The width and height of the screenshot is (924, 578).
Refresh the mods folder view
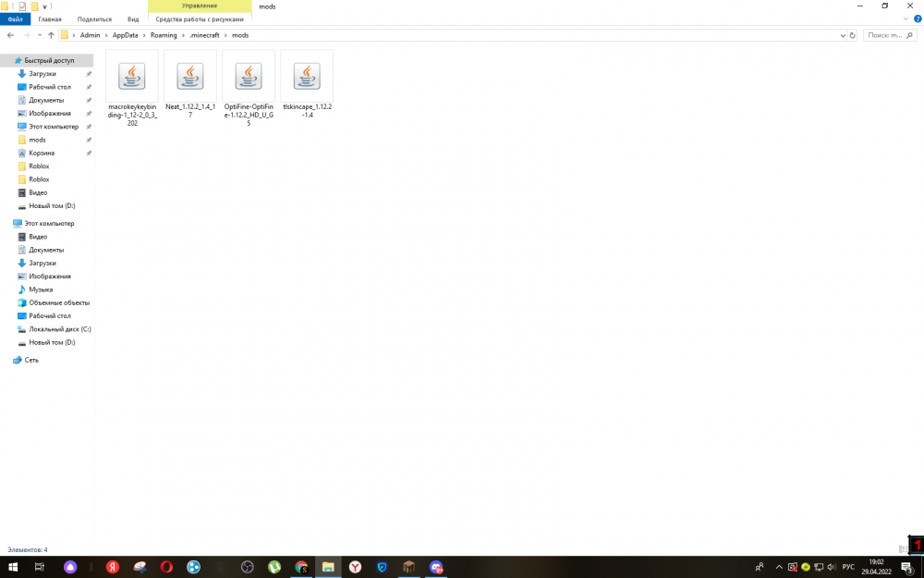pyautogui.click(x=852, y=35)
